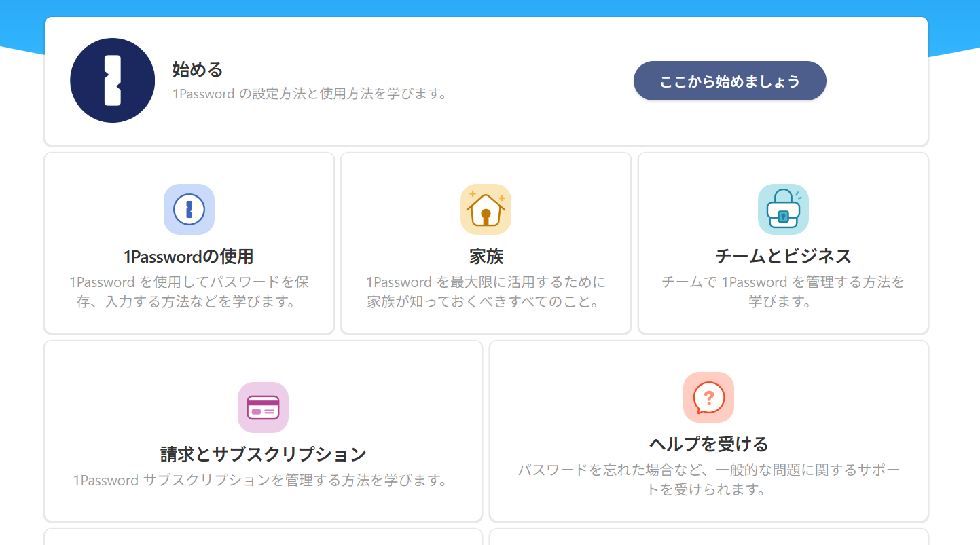Screen dimensions: 980x545
Task: Open the 始める heading
Action: (x=198, y=69)
